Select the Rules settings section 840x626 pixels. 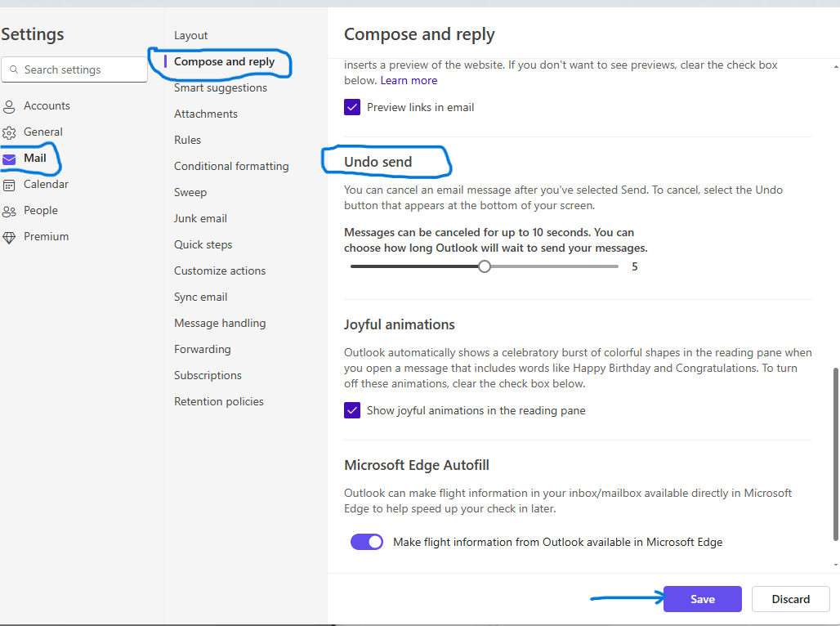(187, 140)
